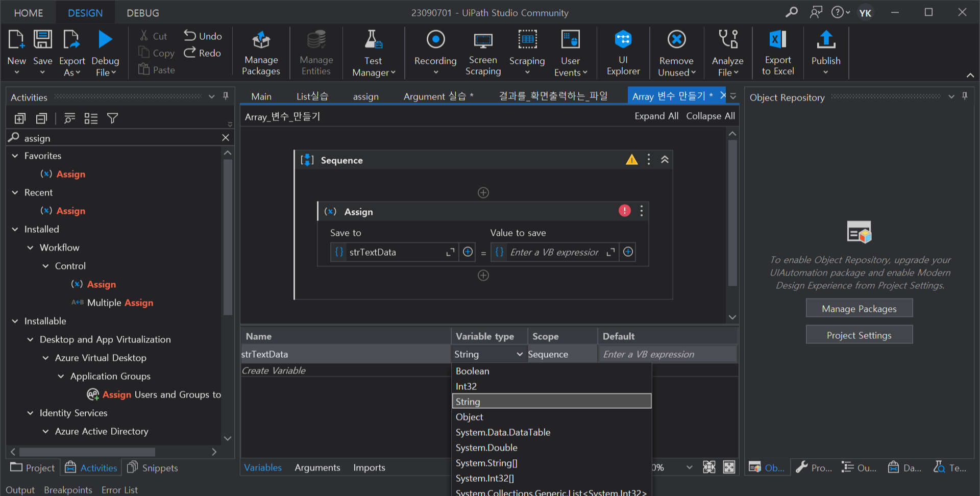This screenshot has height=496, width=980.
Task: Choose Int32 variable type
Action: coord(552,386)
